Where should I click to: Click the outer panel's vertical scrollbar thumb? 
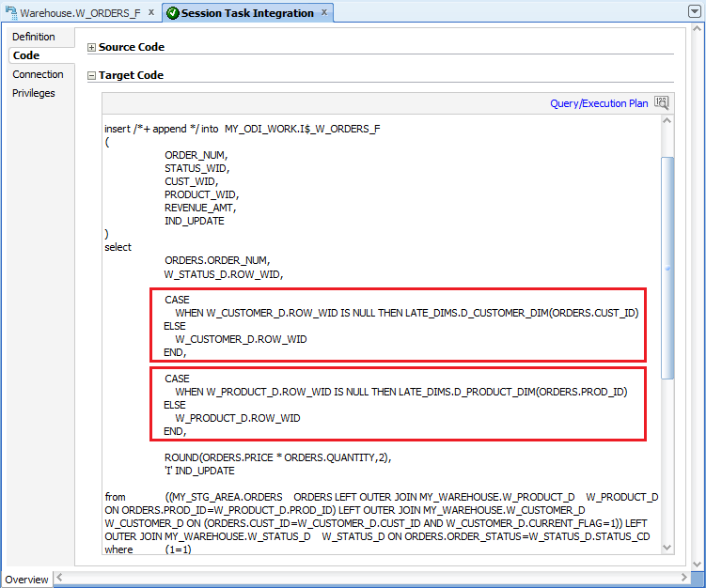[x=697, y=282]
